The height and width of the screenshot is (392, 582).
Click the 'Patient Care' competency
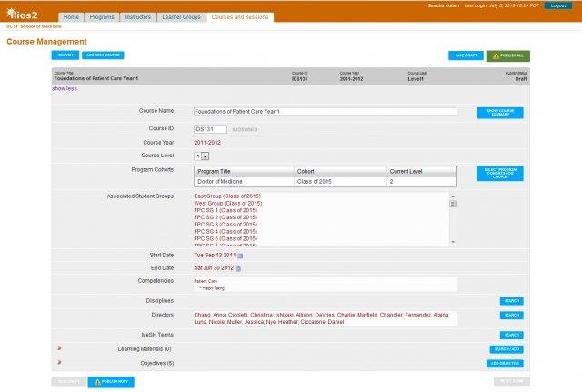point(206,281)
